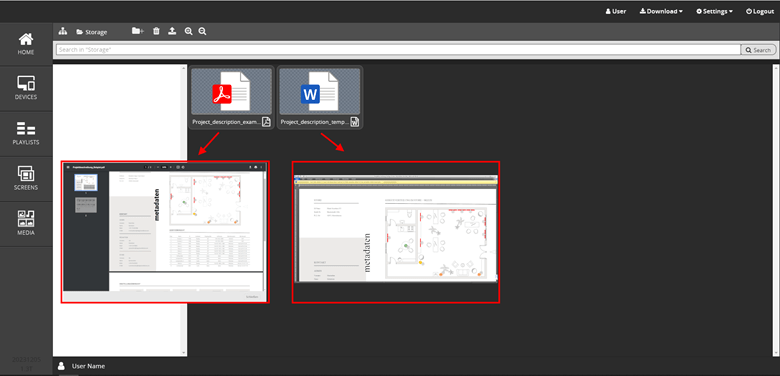Select the Project_description PDF file thumbnail
The width and height of the screenshot is (780, 376).
(x=231, y=97)
